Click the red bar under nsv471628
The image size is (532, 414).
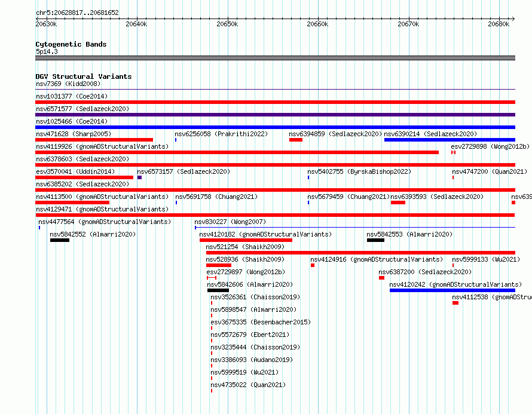click(94, 140)
